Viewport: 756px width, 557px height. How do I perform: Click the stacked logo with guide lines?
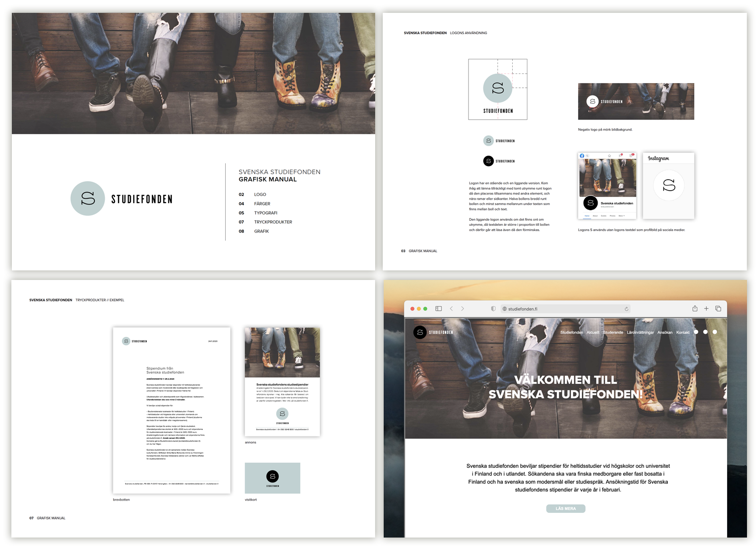(x=498, y=89)
